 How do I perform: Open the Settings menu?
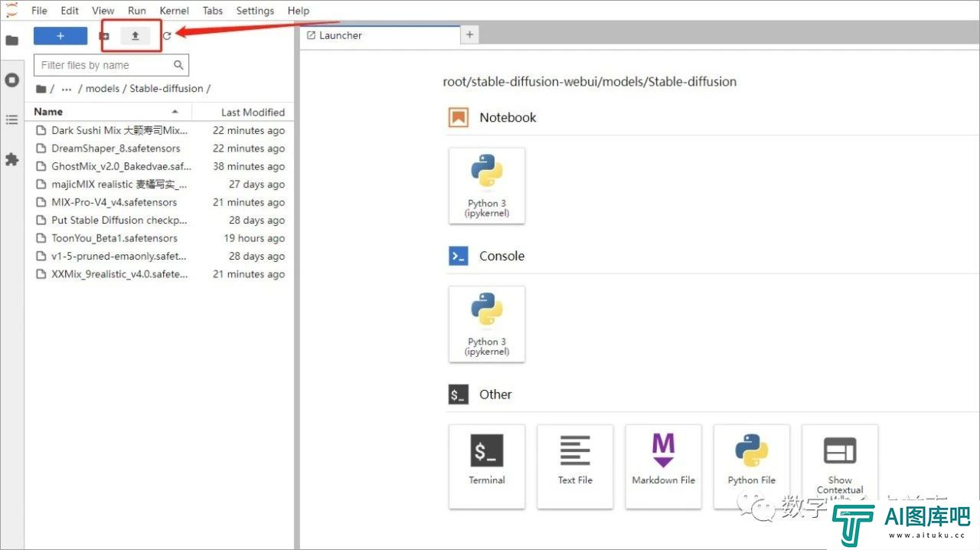255,11
